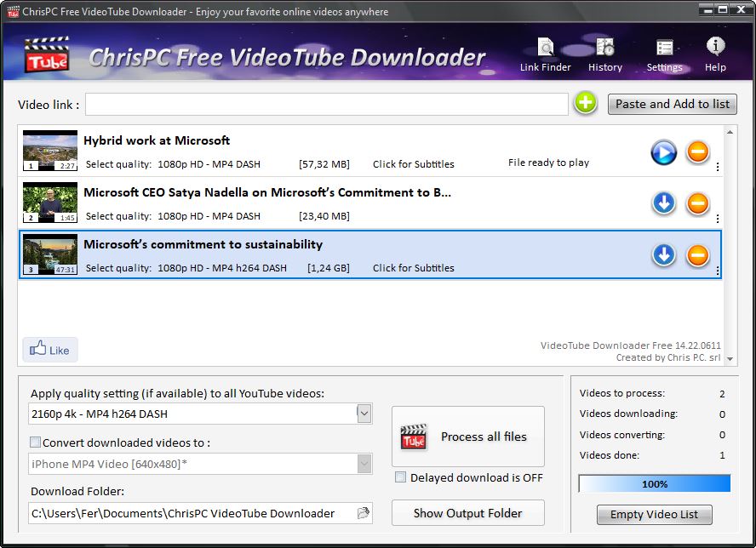The image size is (756, 548).
Task: Open the conversion format dropdown arrow
Action: point(364,464)
